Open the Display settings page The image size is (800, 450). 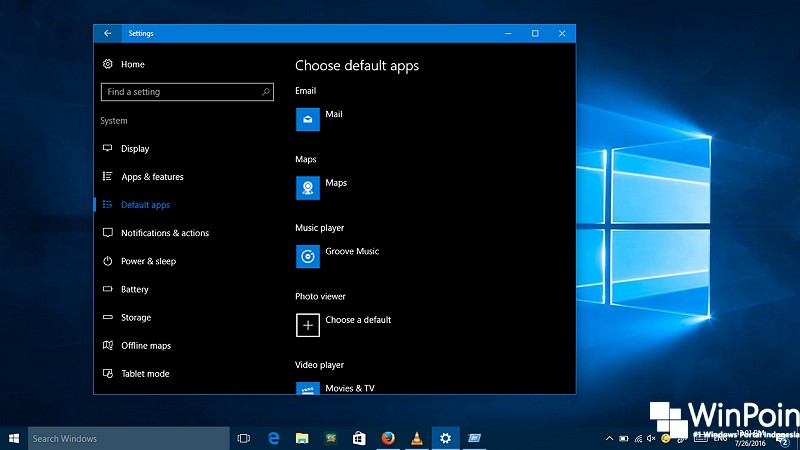[x=135, y=148]
